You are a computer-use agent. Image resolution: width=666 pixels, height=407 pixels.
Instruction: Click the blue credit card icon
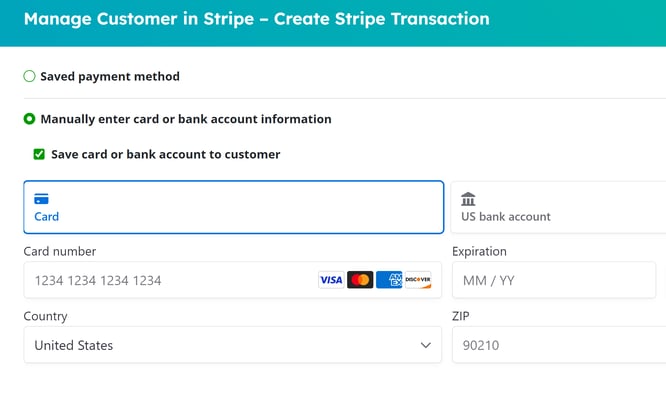41,199
